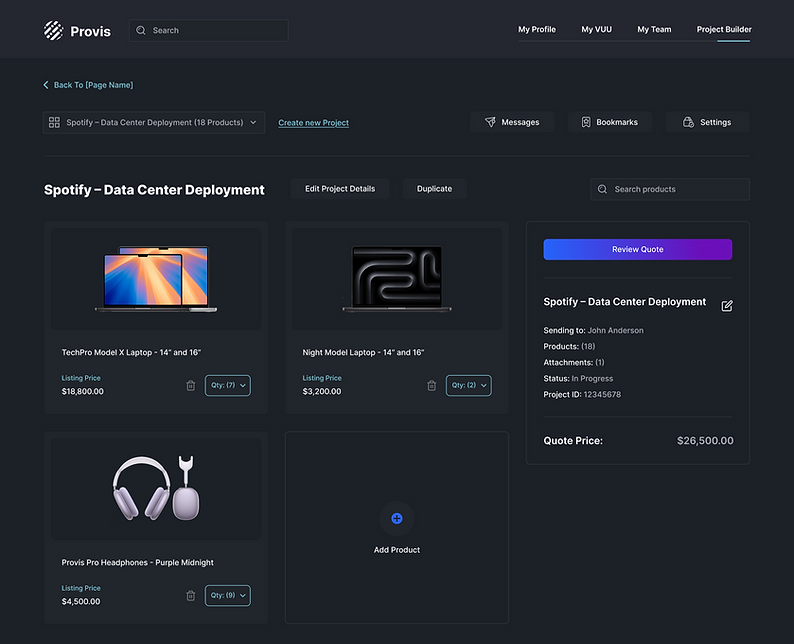Focus the Search products field

pos(670,189)
